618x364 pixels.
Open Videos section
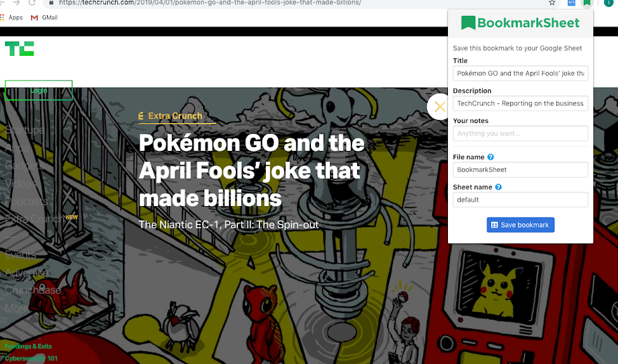click(21, 183)
